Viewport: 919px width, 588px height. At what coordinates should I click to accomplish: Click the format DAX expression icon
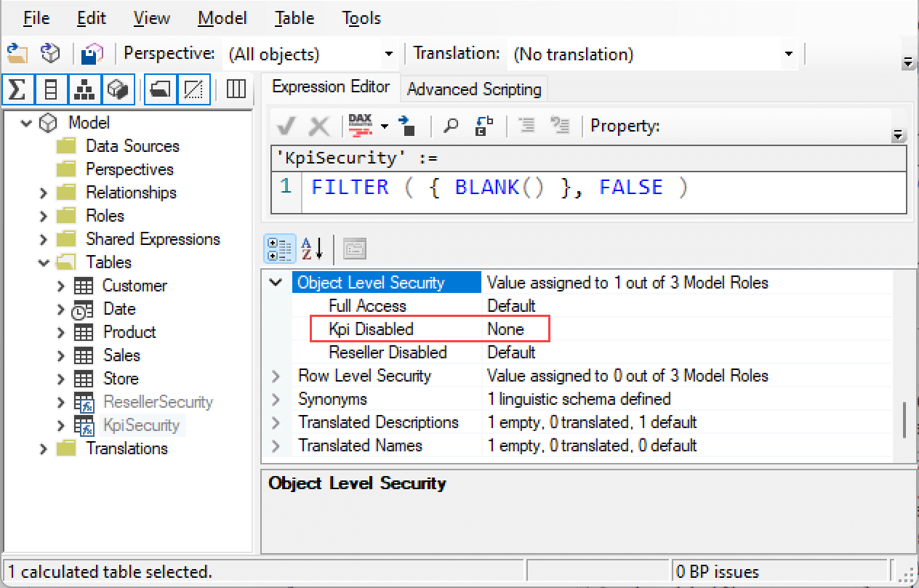pyautogui.click(x=361, y=125)
